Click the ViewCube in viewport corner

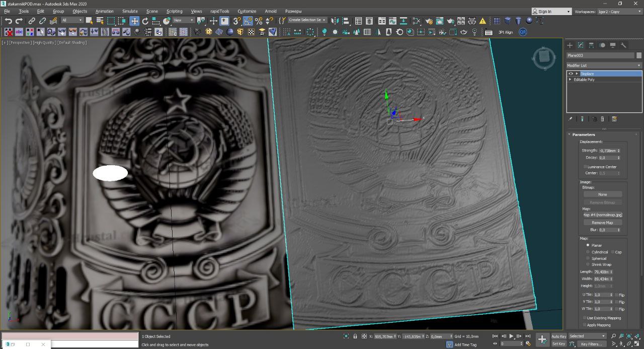click(544, 57)
